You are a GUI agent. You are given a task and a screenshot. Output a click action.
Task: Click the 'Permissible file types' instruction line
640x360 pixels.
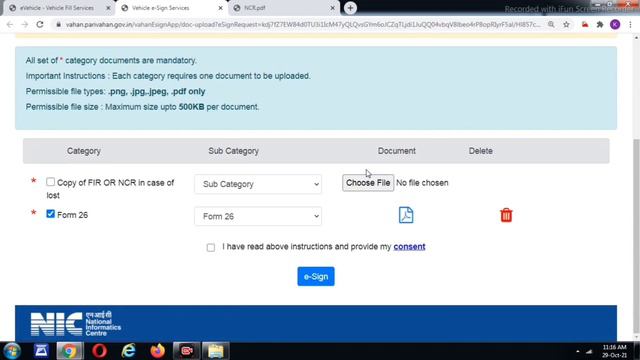click(116, 91)
